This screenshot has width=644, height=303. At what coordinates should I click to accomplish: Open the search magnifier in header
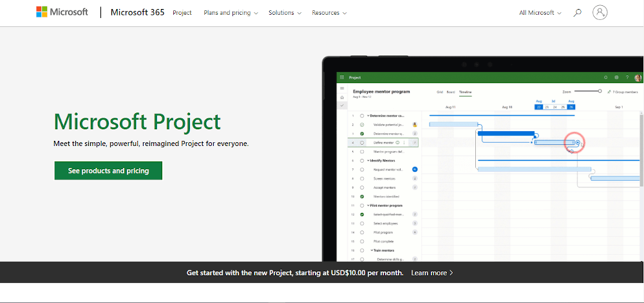tap(578, 13)
